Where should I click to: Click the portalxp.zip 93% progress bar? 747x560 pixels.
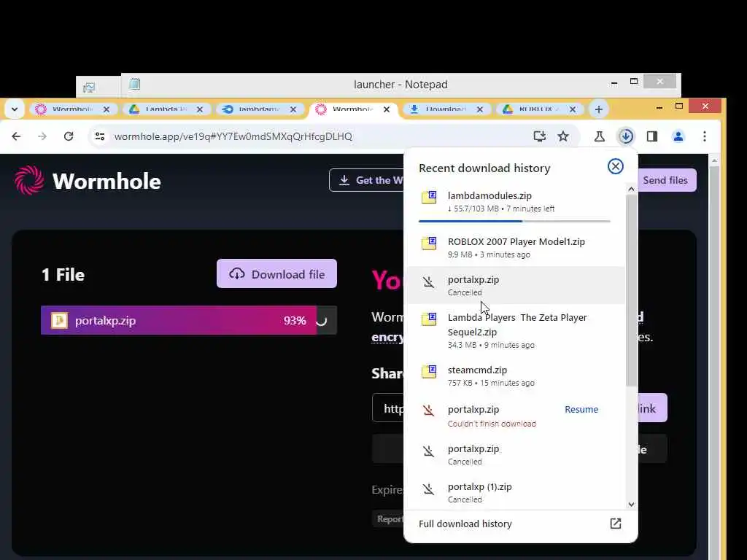click(189, 321)
